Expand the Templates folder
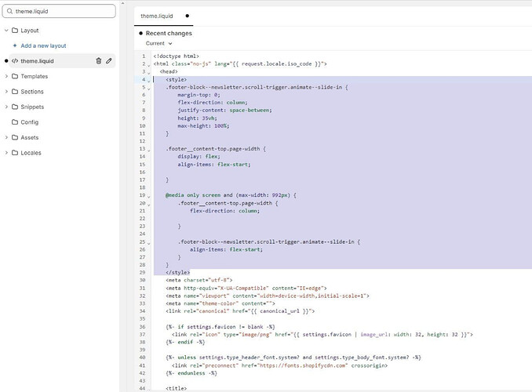This screenshot has height=392, width=532. coord(6,76)
